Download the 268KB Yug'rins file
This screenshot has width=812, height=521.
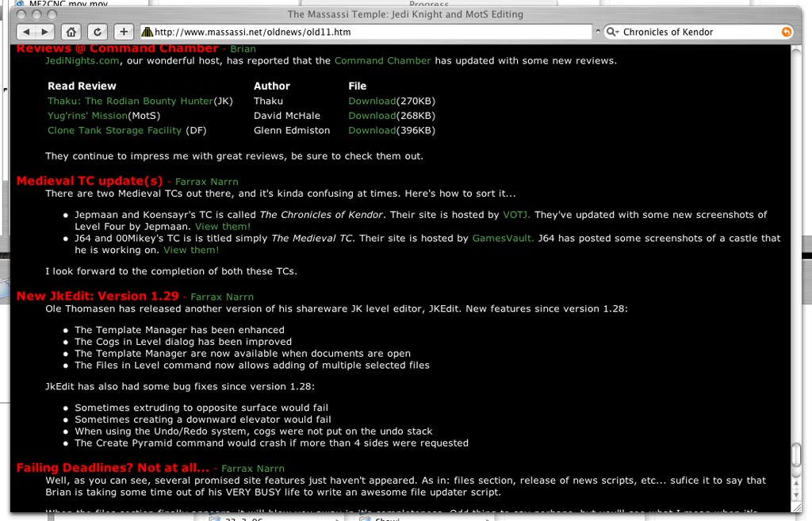tap(372, 116)
